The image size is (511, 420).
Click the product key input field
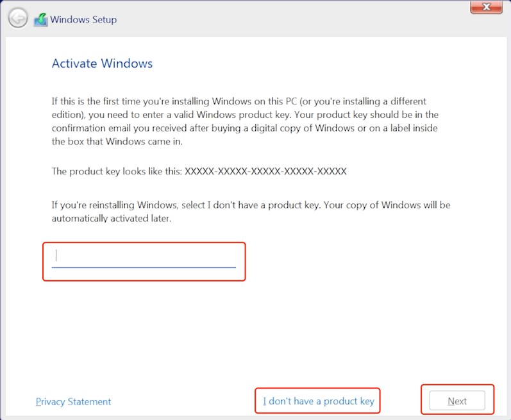coord(144,258)
